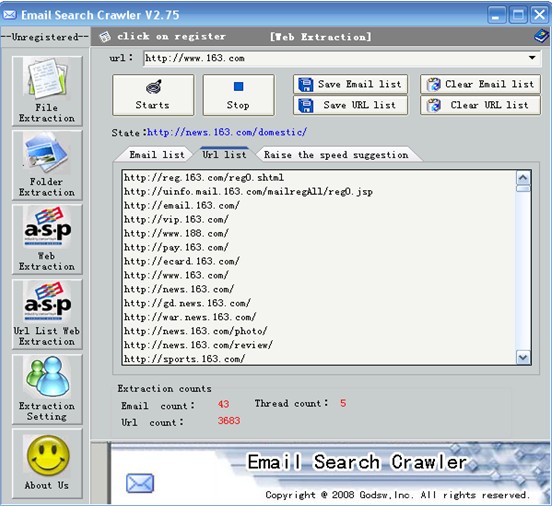Open the File Extraction sidebar icon
The height and width of the screenshot is (507, 552).
(47, 90)
